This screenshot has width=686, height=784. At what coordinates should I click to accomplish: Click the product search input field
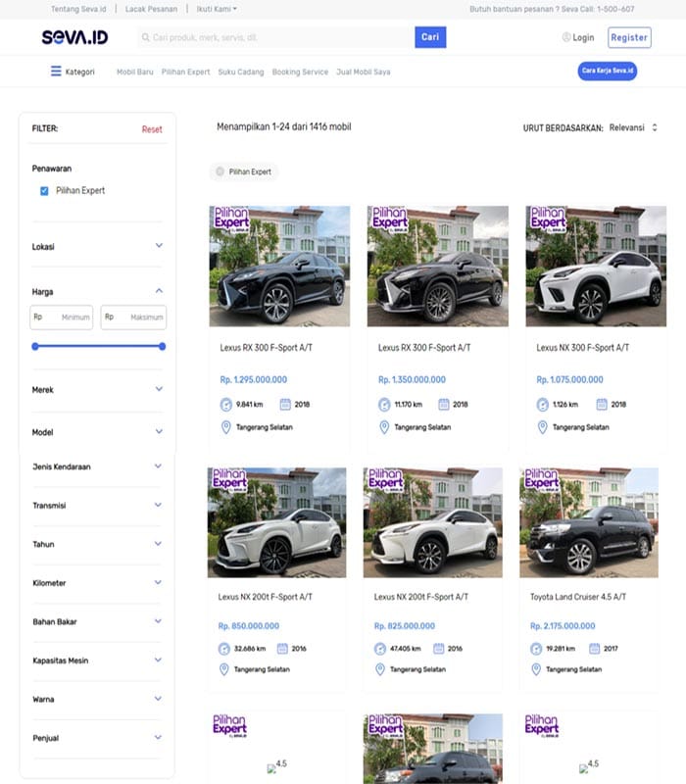pos(276,37)
